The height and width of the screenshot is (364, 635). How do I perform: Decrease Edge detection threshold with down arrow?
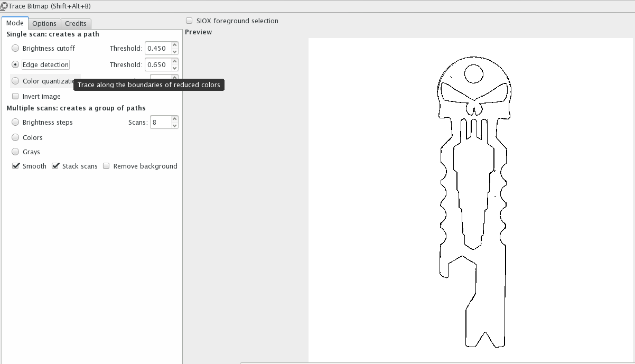[x=175, y=68]
